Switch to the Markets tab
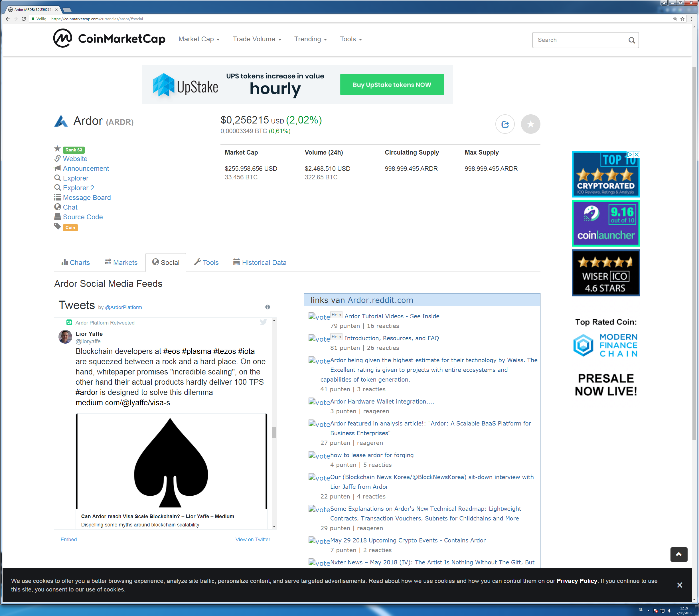Screen dimensions: 699x616 point(121,262)
